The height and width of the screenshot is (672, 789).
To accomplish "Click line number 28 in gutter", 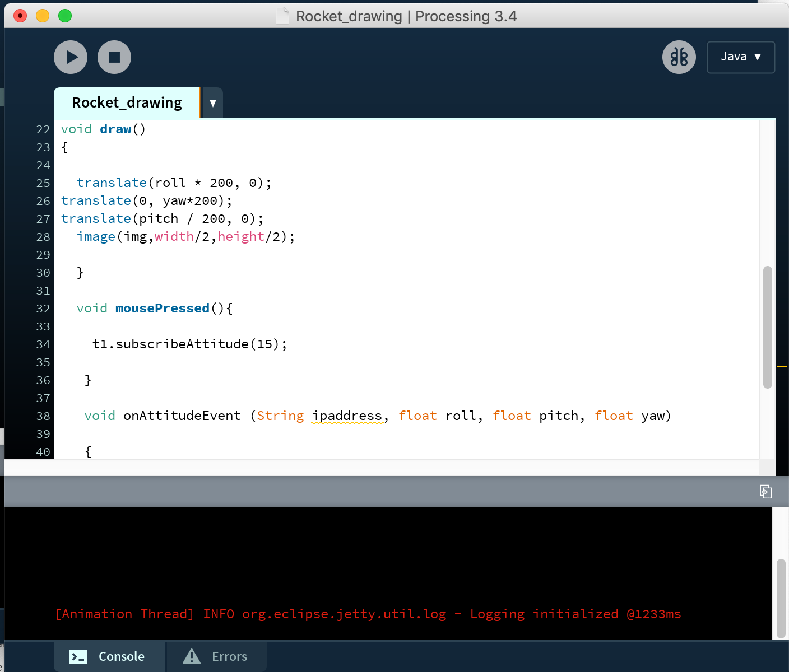I will pyautogui.click(x=43, y=237).
